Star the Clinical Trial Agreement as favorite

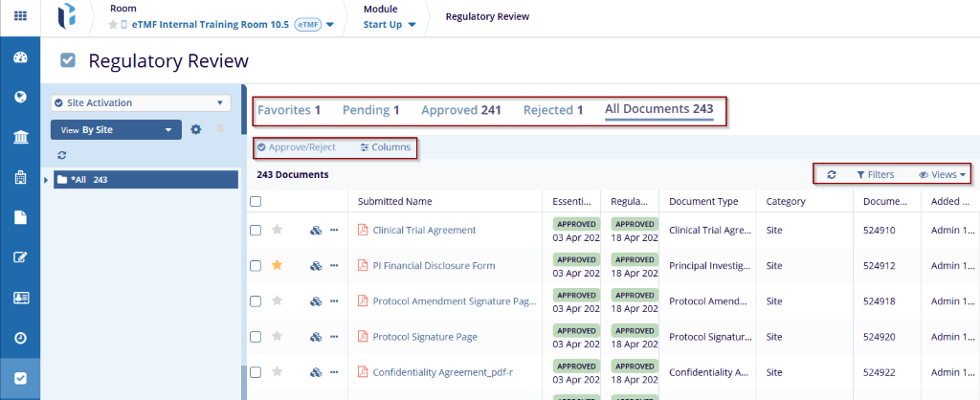click(278, 230)
